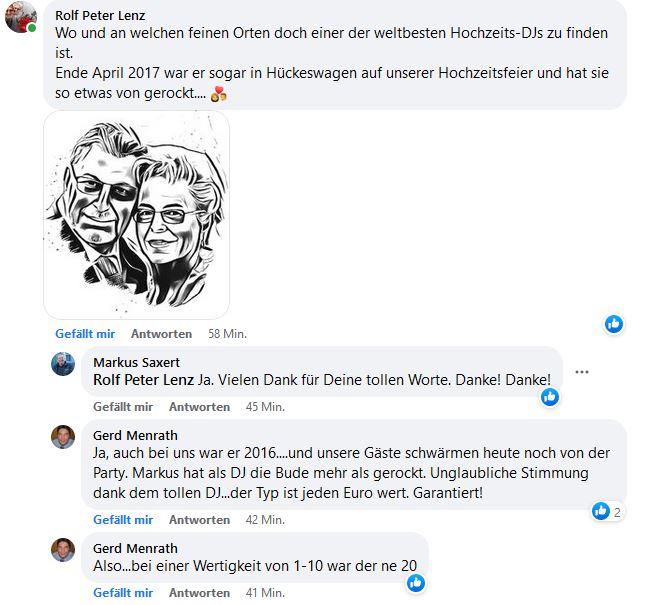Viewport: 653px width, 605px height.
Task: View like reaction on Wertigkeit comment
Action: click(416, 583)
